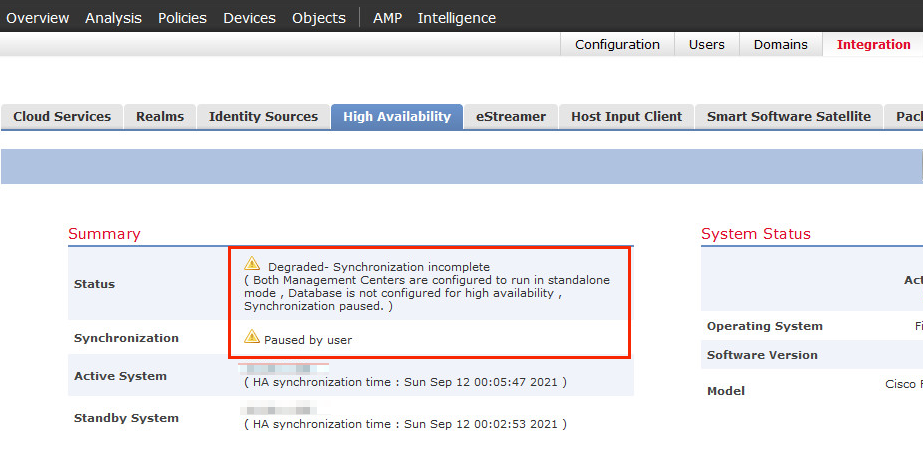Open the Policies menu
Screen dimensions: 923x463
pos(182,18)
